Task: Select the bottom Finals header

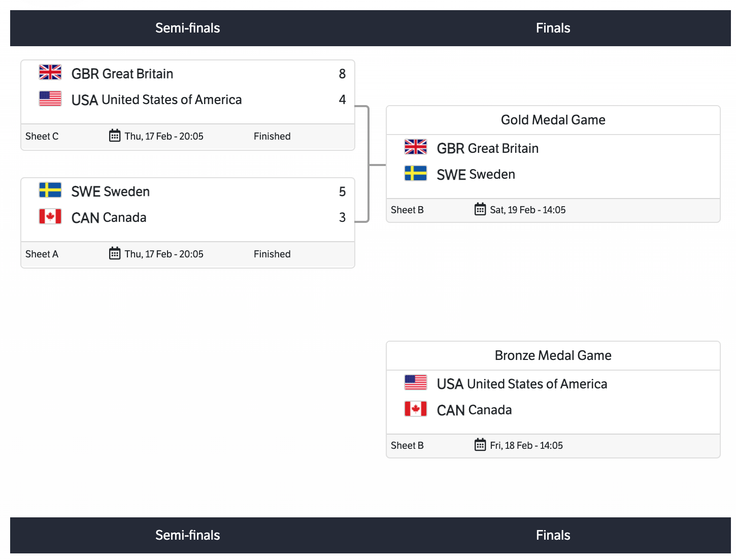Action: [x=553, y=535]
